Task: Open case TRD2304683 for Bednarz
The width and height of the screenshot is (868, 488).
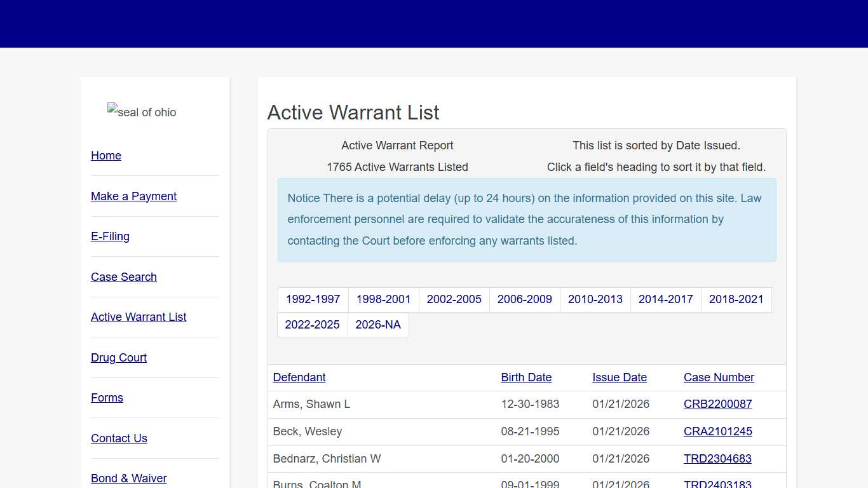Action: click(717, 459)
